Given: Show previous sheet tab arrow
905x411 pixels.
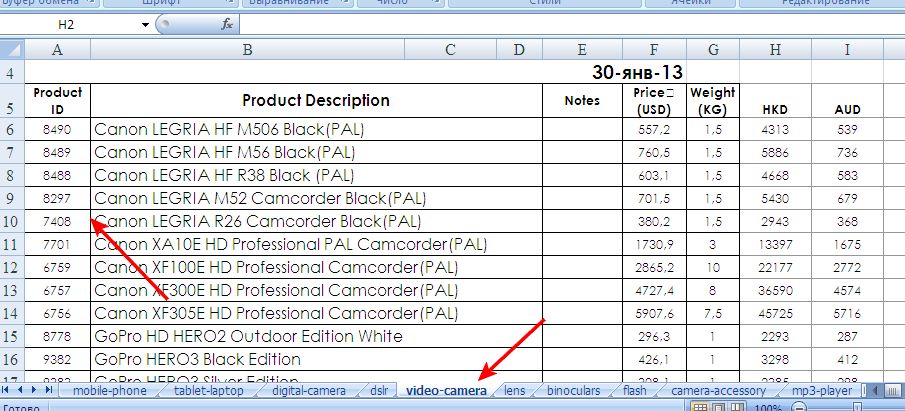Looking at the screenshot, I should tap(19, 390).
